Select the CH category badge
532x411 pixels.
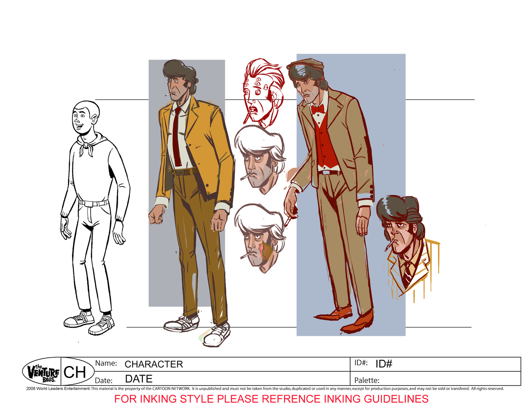pyautogui.click(x=76, y=371)
